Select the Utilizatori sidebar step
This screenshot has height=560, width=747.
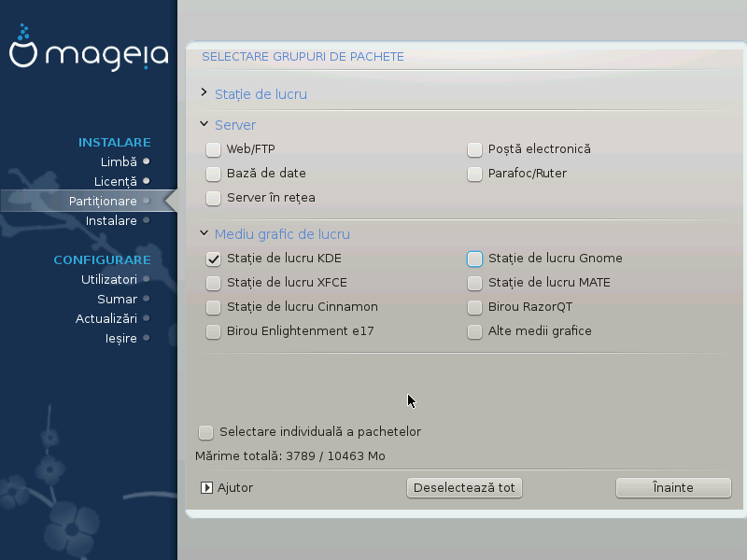[x=109, y=279]
